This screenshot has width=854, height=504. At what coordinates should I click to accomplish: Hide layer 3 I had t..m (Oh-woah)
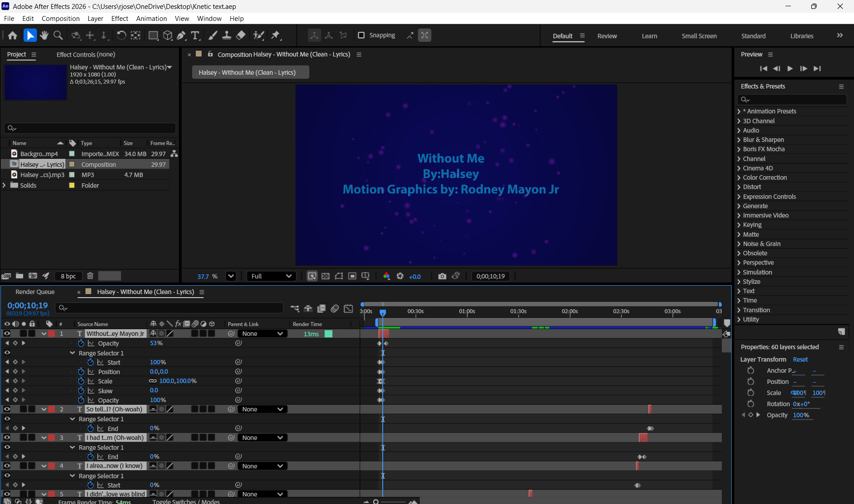click(x=7, y=438)
